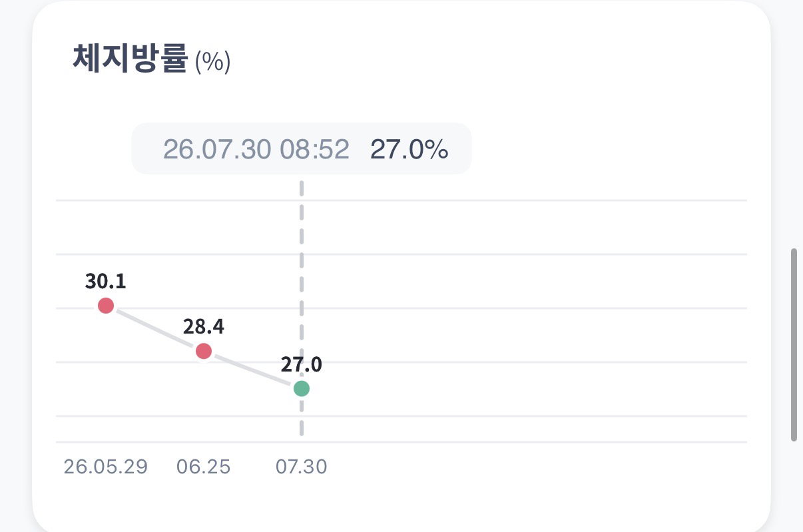Click the 07.30 date axis label
The image size is (803, 532).
coord(302,467)
